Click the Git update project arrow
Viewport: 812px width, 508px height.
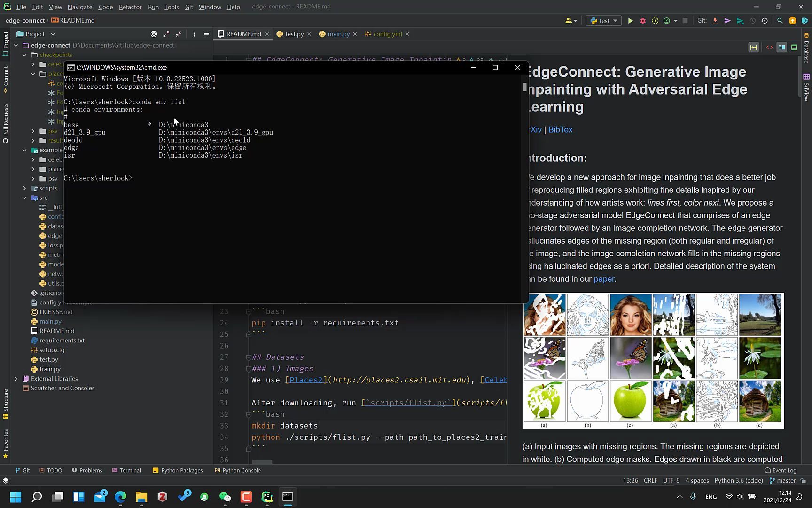point(715,21)
